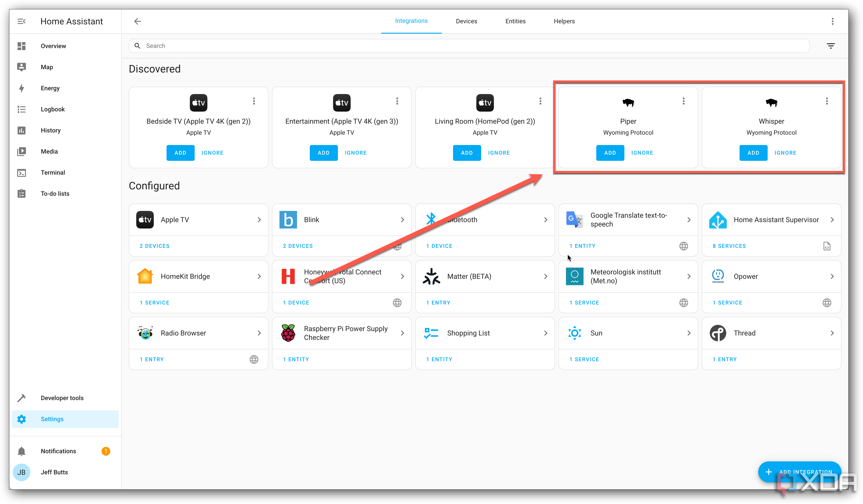Open Living Room HomePod card options menu
Viewport: 863px width, 504px height.
tap(540, 101)
